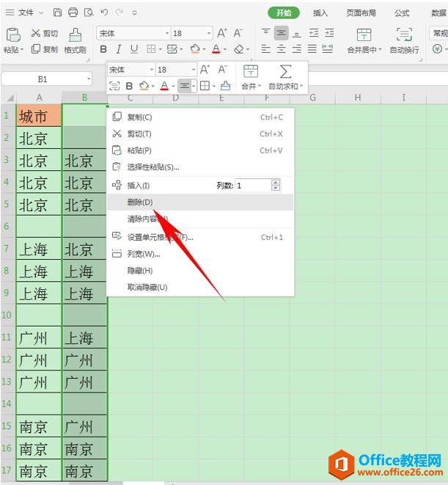The image size is (448, 485).
Task: Activate the Format Painter (格式刷)
Action: pyautogui.click(x=75, y=40)
